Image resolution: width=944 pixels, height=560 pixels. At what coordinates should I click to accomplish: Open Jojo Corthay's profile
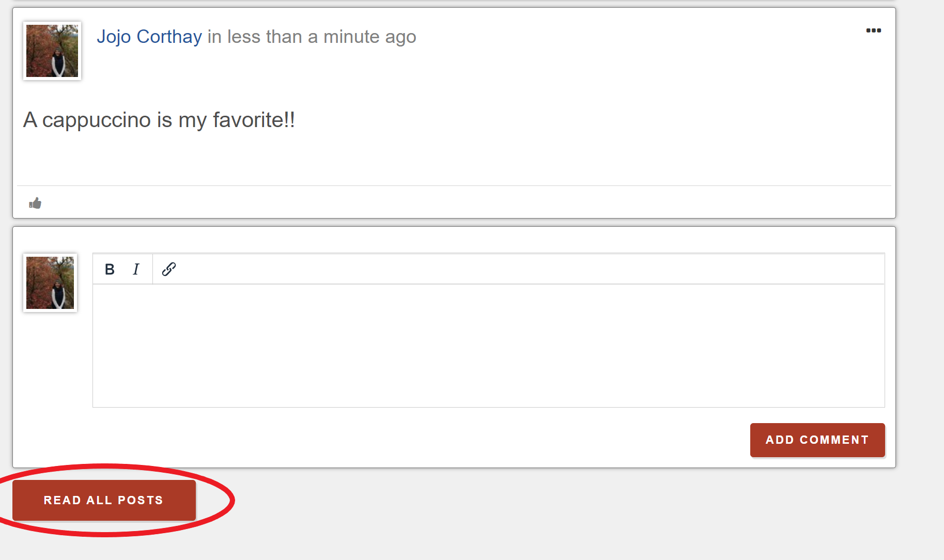pyautogui.click(x=149, y=36)
